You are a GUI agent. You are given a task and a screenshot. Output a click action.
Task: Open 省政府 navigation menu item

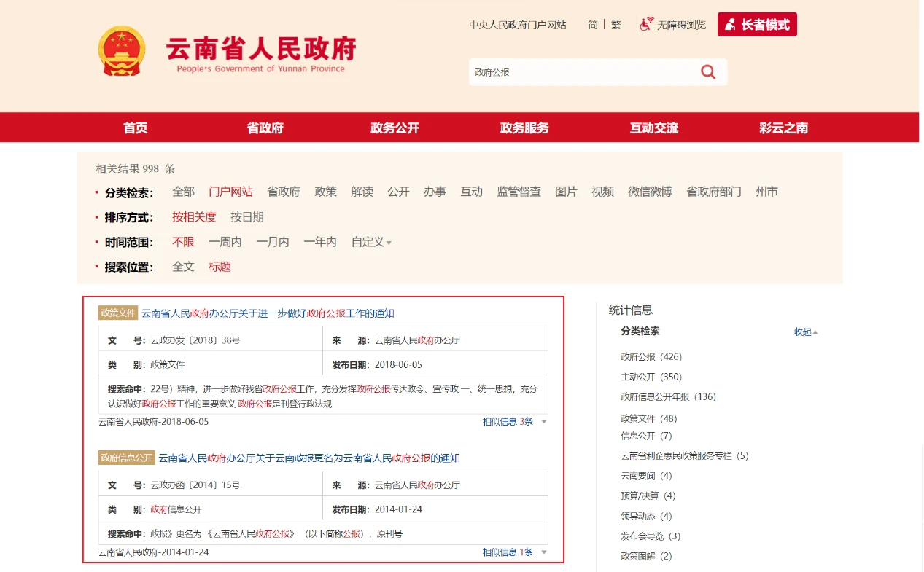265,128
